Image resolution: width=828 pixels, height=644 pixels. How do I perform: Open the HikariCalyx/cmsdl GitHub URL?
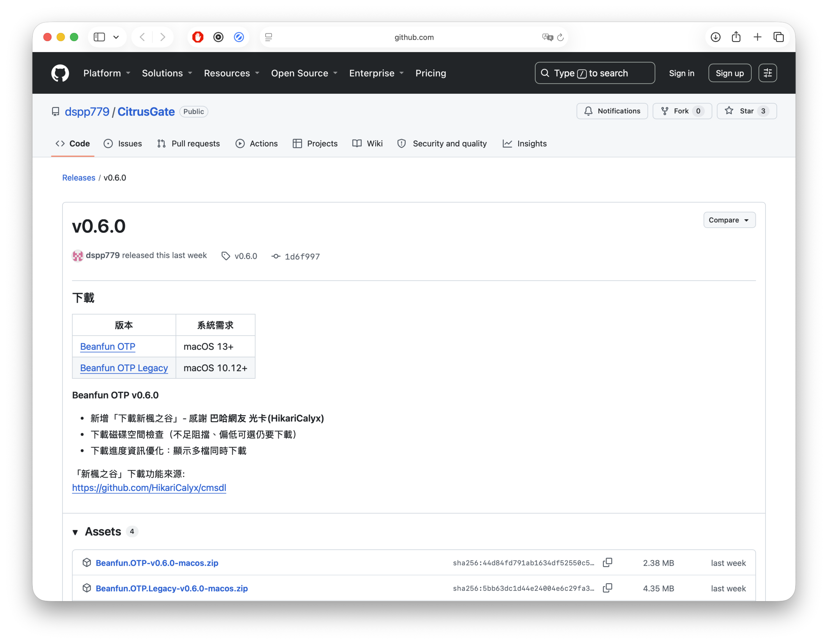tap(149, 487)
